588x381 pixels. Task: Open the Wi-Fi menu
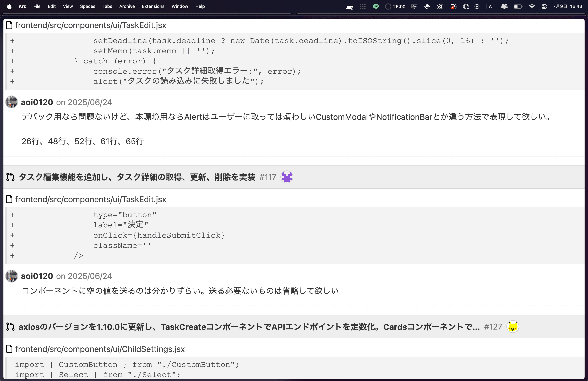(x=532, y=7)
